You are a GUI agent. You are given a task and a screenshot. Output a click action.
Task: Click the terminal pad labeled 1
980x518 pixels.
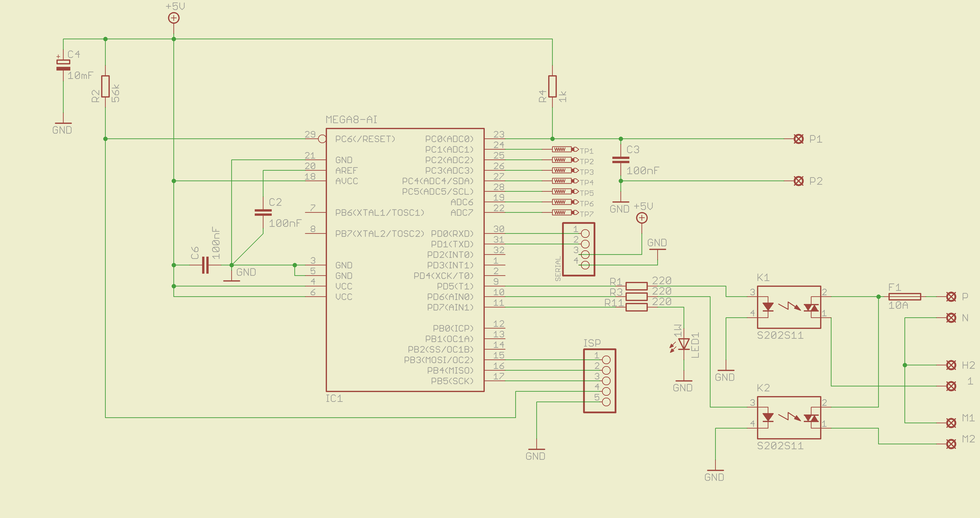click(951, 386)
